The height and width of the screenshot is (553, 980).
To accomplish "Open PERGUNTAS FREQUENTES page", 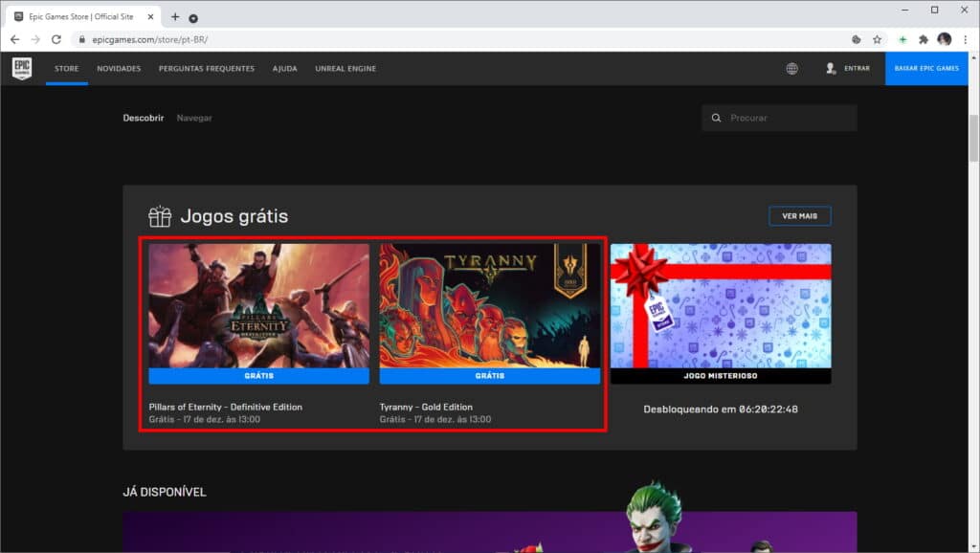I will 207,69.
